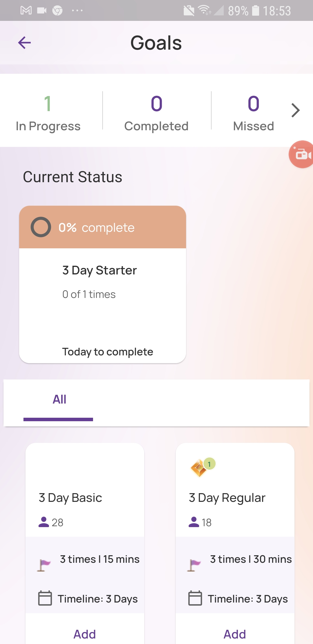Add the 3 Day Regular goal
313x644 pixels.
[235, 634]
